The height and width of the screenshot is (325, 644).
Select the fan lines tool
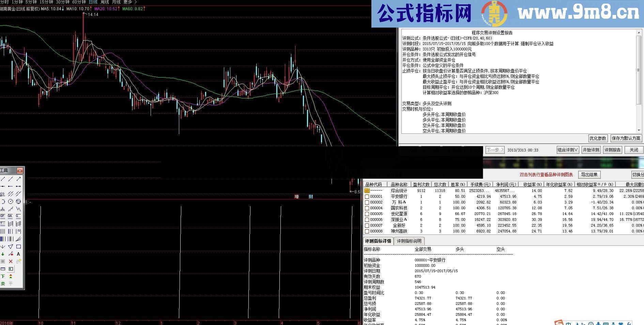click(19, 239)
